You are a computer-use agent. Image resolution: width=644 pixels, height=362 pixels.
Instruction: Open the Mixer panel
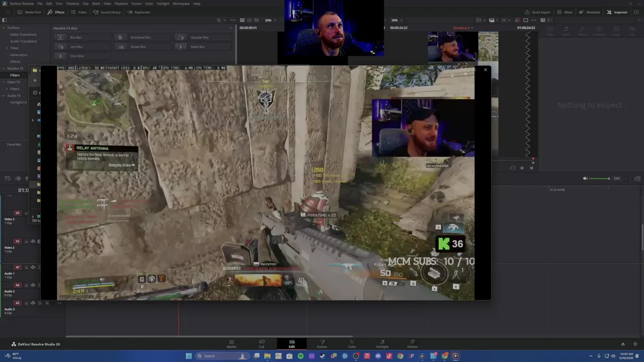(565, 12)
